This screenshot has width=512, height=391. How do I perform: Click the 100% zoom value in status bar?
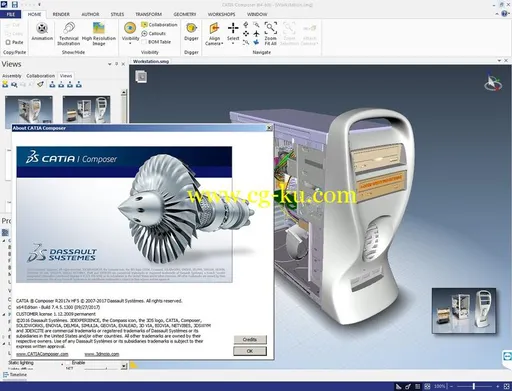[x=440, y=386]
